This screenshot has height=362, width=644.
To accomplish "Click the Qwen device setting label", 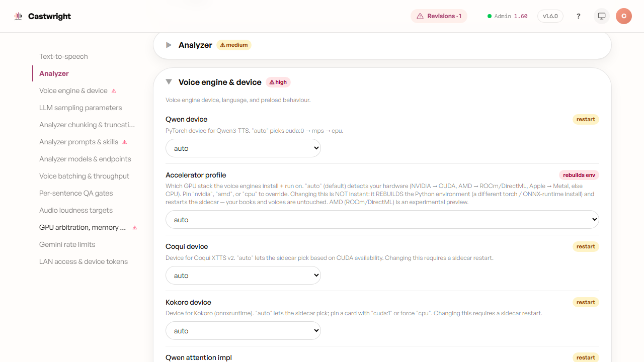I will coord(187,119).
